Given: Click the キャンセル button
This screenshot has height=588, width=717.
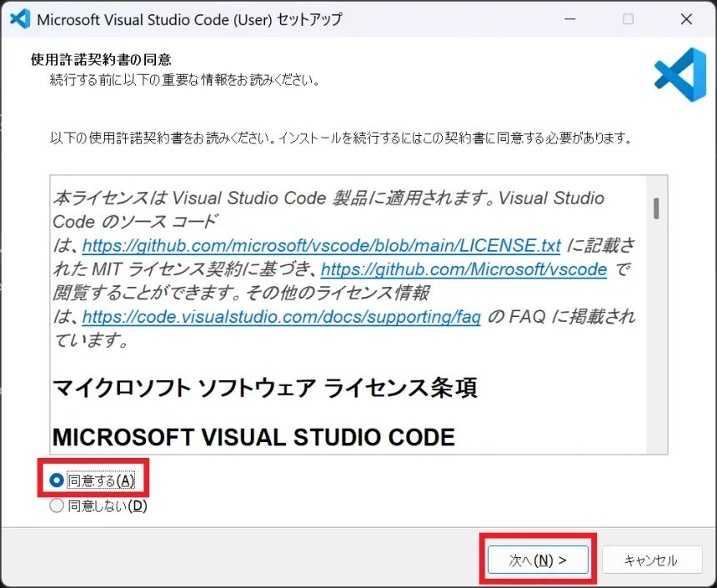Looking at the screenshot, I should pos(651,560).
